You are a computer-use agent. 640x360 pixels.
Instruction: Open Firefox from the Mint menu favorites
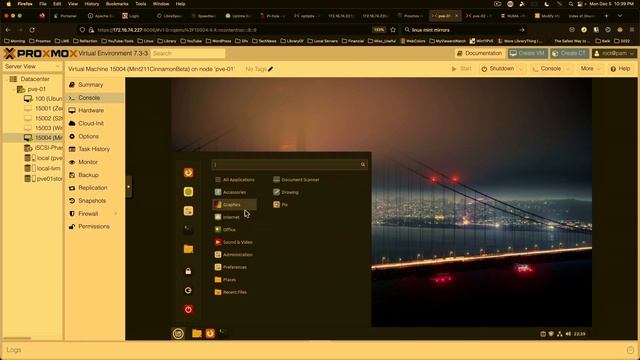point(188,173)
